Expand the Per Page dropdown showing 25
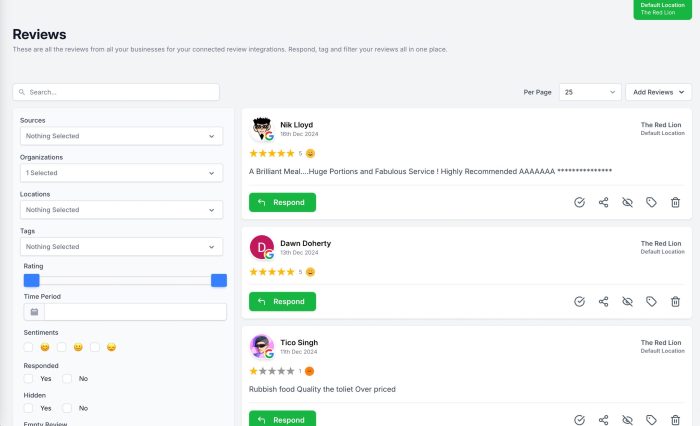 (x=589, y=92)
